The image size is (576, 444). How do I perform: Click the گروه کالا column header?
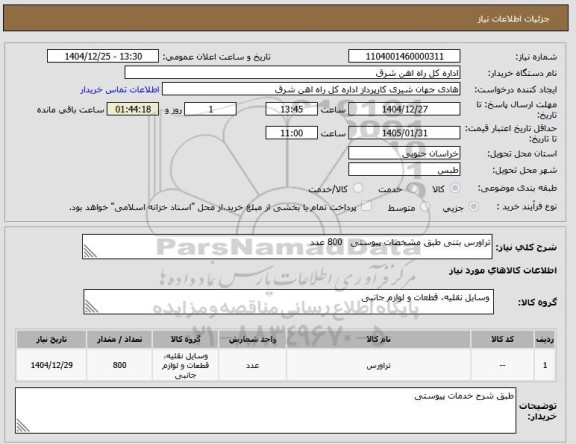[186, 339]
